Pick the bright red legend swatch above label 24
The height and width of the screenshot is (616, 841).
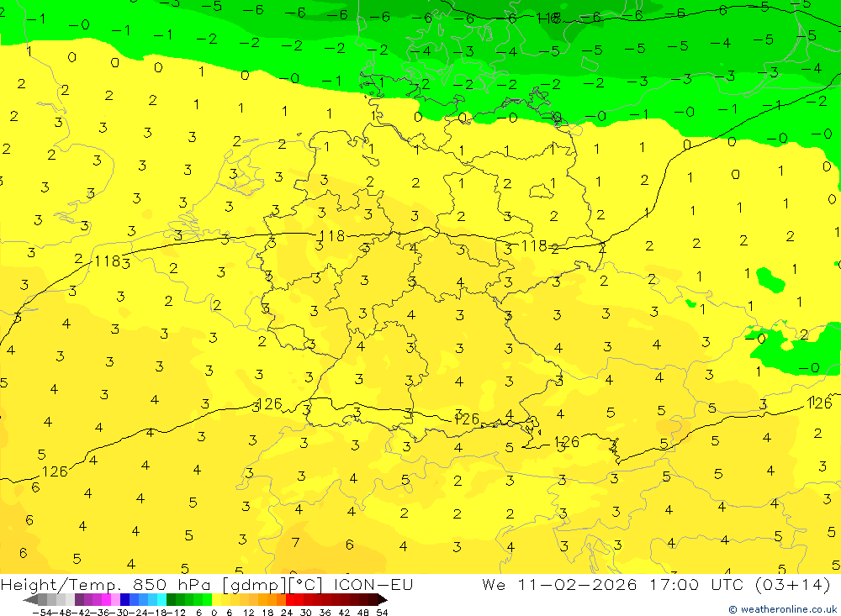(290, 600)
